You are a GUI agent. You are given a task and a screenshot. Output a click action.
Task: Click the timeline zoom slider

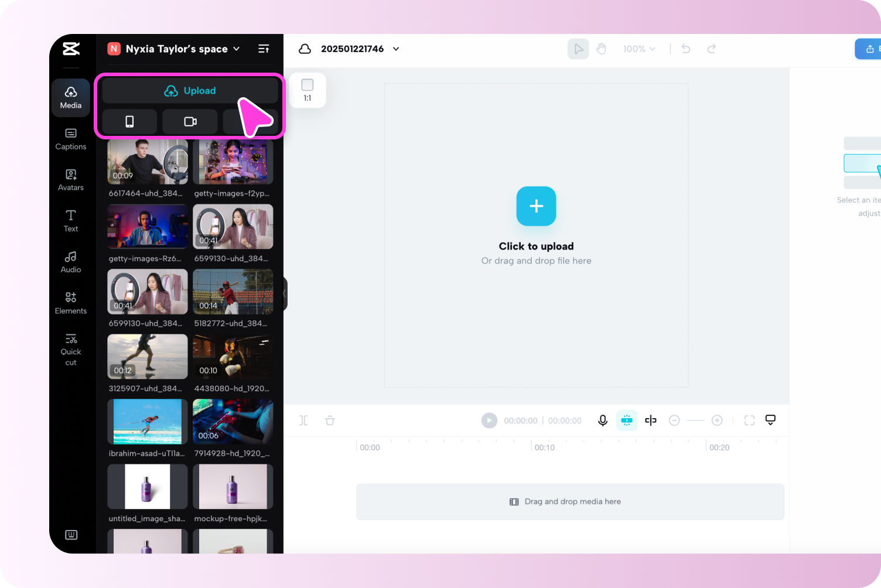pyautogui.click(x=696, y=420)
